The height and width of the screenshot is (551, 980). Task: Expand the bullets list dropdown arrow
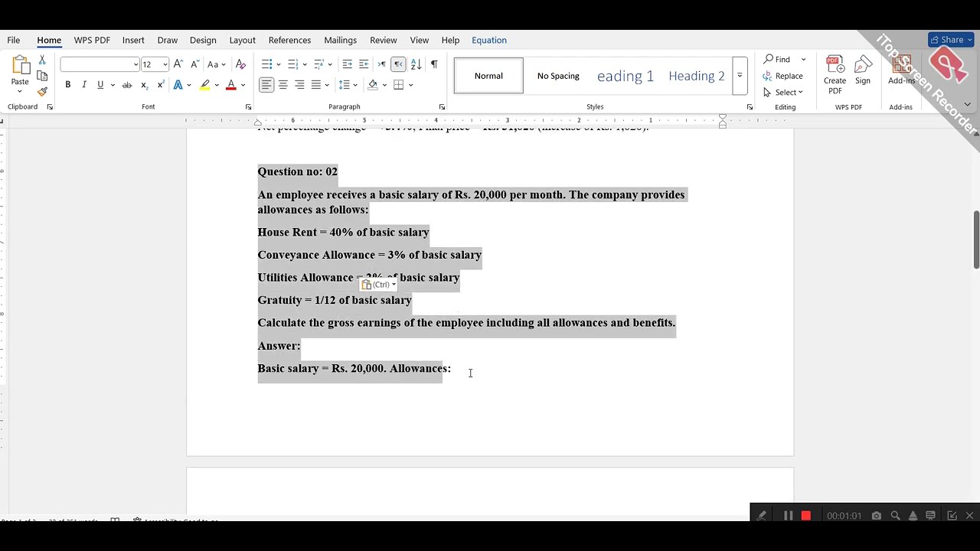click(279, 64)
